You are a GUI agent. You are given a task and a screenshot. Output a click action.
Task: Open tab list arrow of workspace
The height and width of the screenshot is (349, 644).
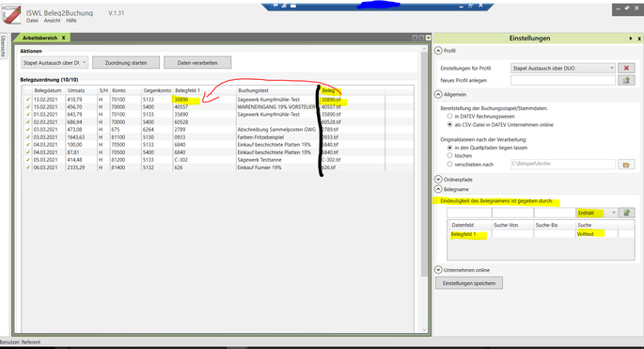(428, 38)
